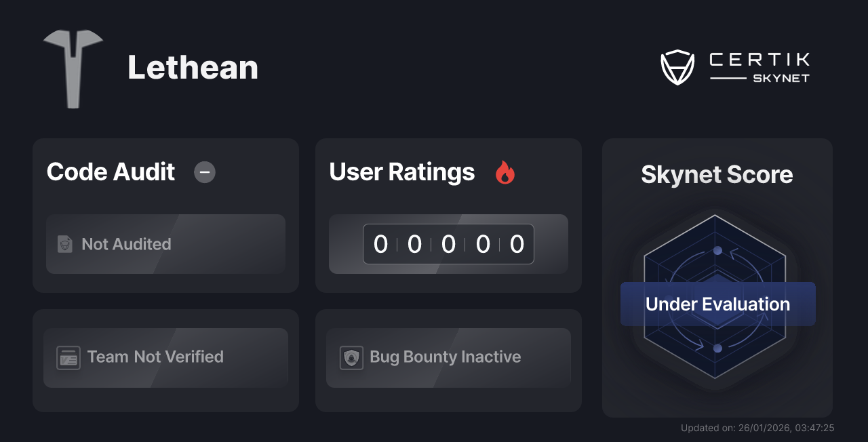Click the updated-on timestamp text
Viewport: 868px width, 442px height.
click(757, 428)
